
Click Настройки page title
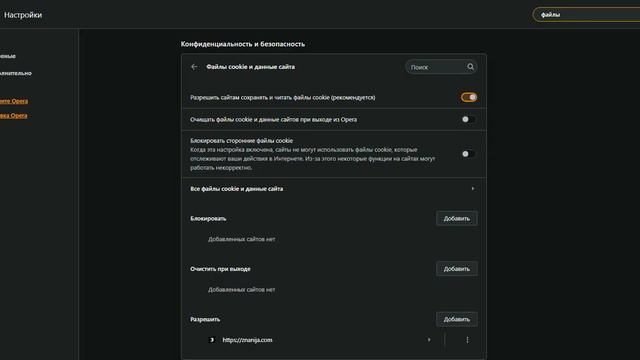[23, 15]
